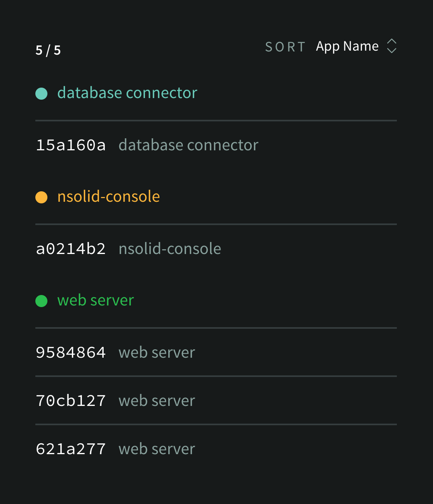Click the sort up/down chevron icon
Viewport: 433px width, 504px height.
click(x=392, y=46)
